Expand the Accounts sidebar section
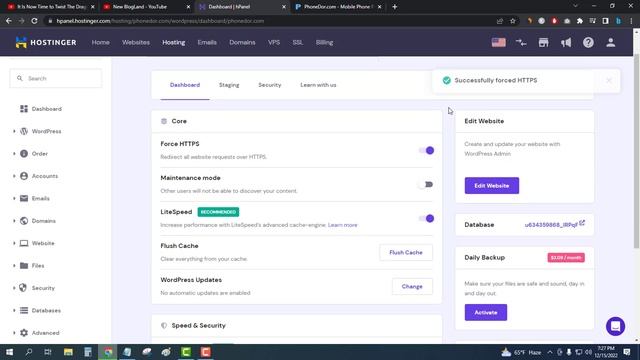640x360 pixels. [14, 176]
